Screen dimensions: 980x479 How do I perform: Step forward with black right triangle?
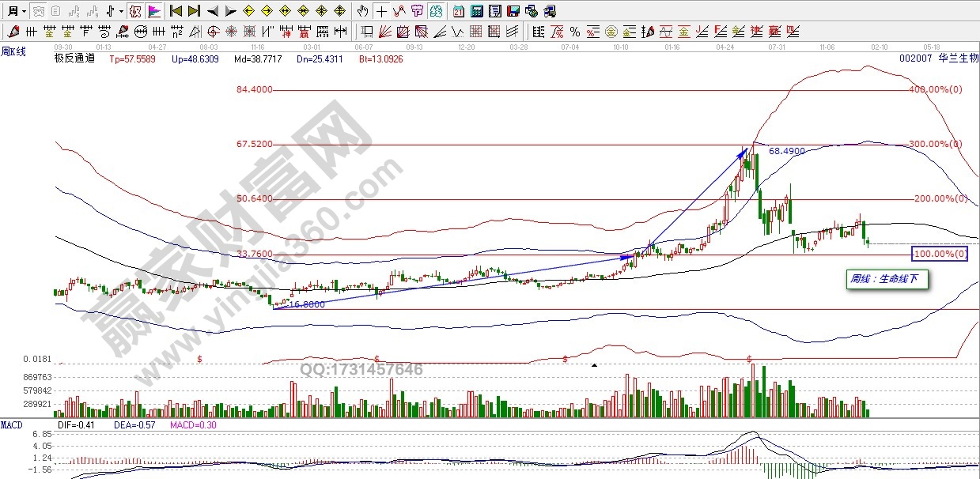pos(230,11)
